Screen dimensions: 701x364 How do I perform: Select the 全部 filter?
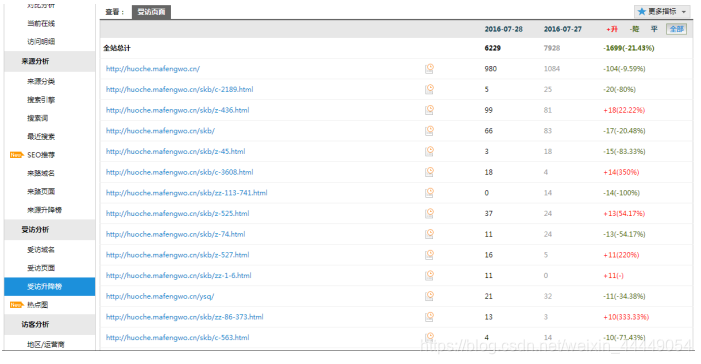tap(676, 29)
